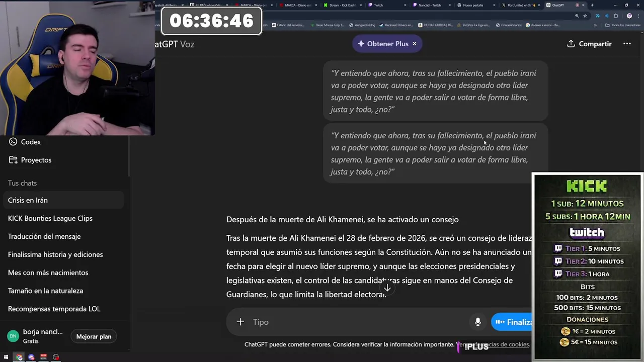Switch to the plain Twitch browser tab
The width and height of the screenshot is (644, 362).
coord(387,5)
